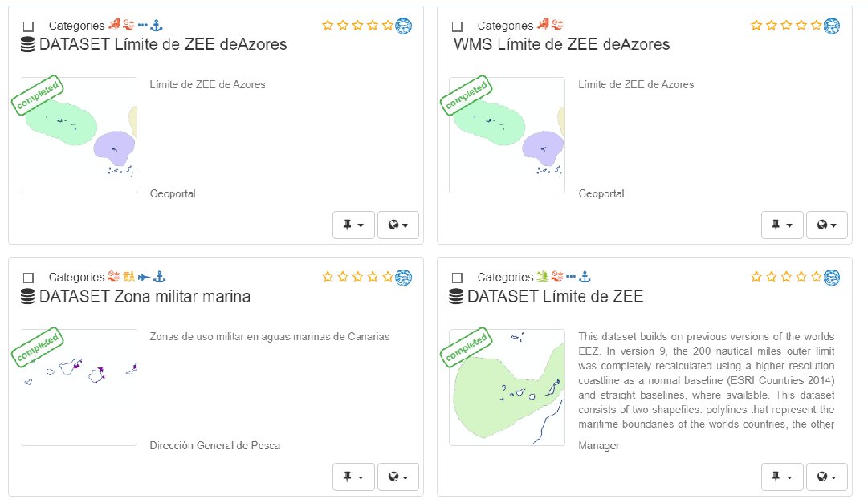
Task: Click the anchor category icon on DATASET Límite de ZEE
Action: (x=585, y=276)
